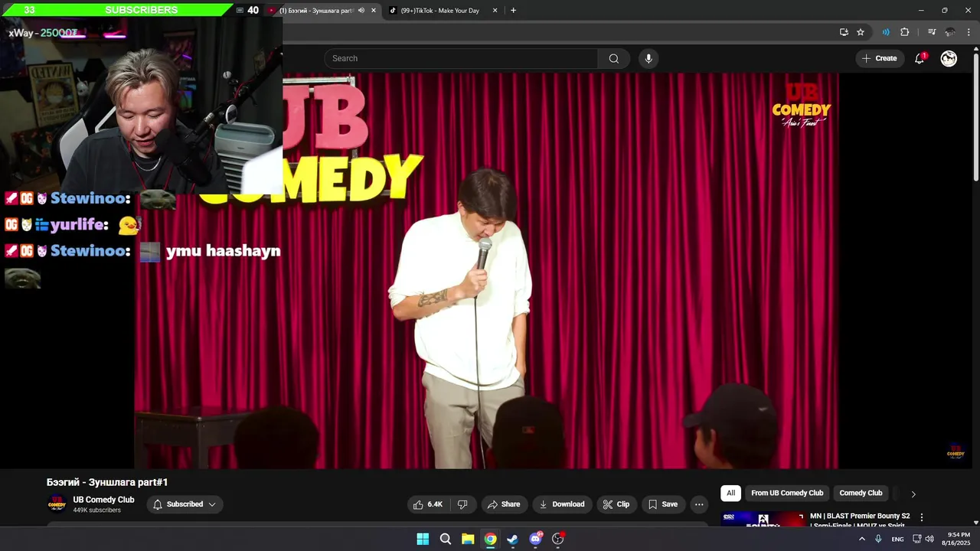Open MN BLAST Premier Bounty S2 thumbnail
The width and height of the screenshot is (980, 551).
pos(763,520)
